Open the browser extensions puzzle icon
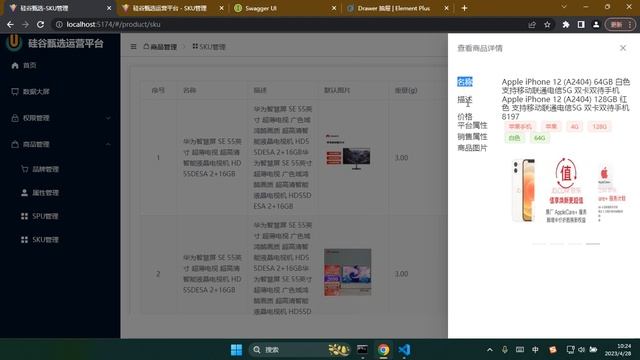640x360 pixels. pyautogui.click(x=566, y=25)
